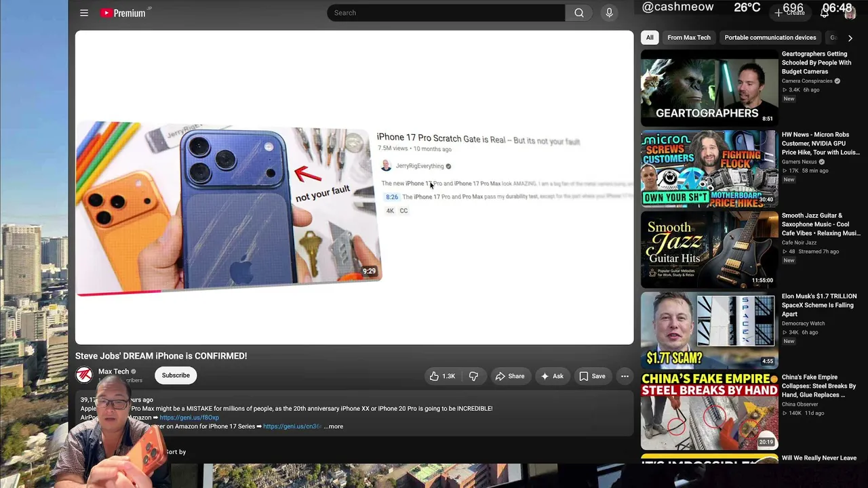Open the Max Tech channel name link
The height and width of the screenshot is (488, 868).
click(x=113, y=371)
